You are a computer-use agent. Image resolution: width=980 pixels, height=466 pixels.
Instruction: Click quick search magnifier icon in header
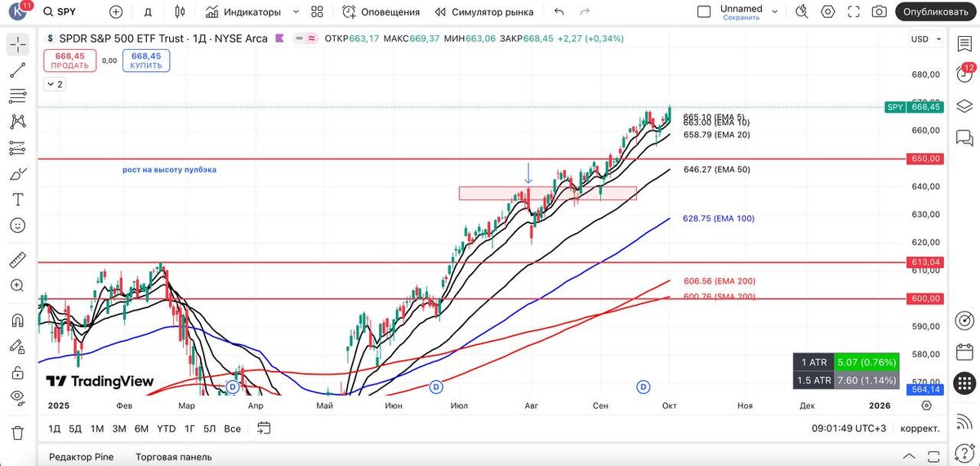802,11
